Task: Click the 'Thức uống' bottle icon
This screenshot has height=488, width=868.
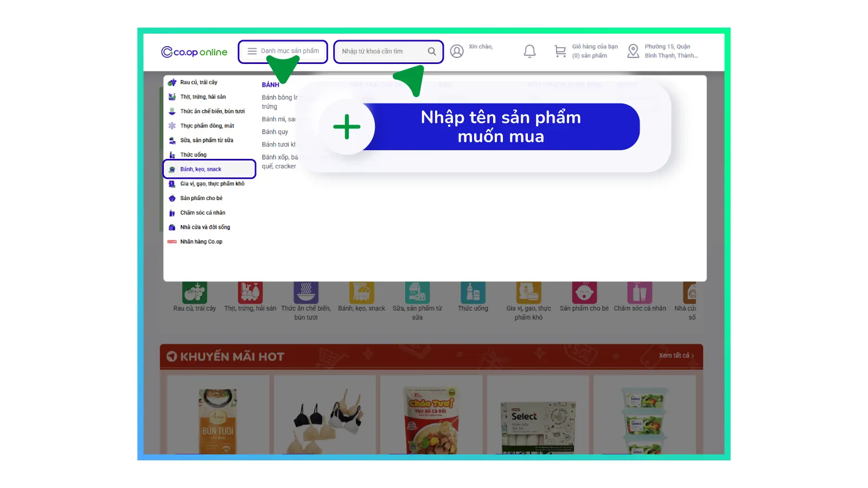Action: click(473, 292)
